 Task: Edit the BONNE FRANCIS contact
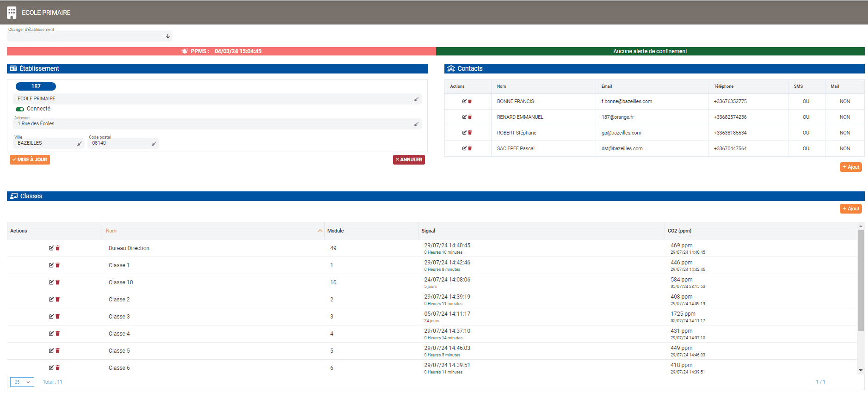click(x=464, y=101)
